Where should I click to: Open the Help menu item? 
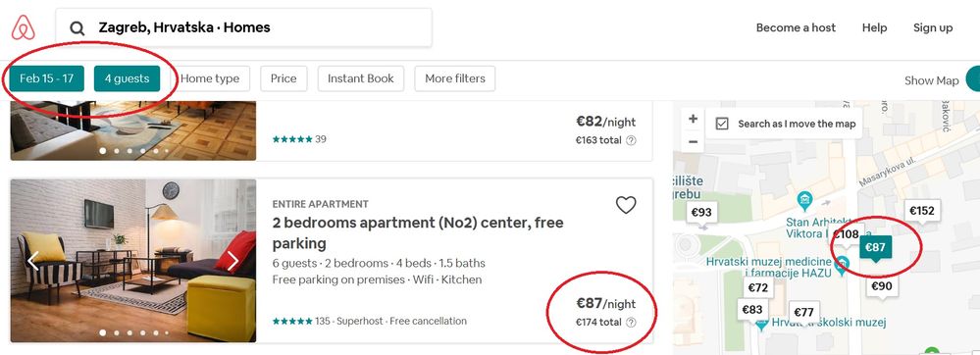(x=874, y=27)
